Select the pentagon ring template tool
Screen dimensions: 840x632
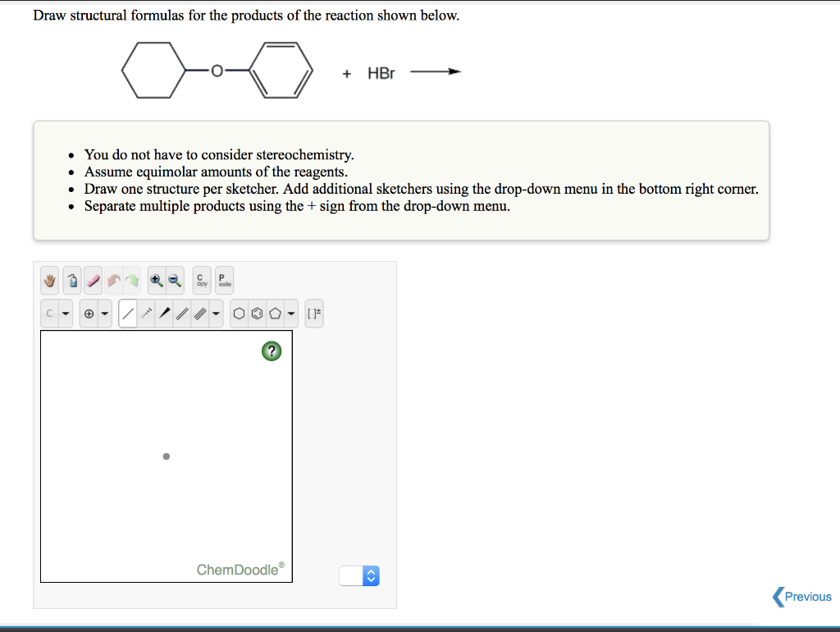point(273,313)
